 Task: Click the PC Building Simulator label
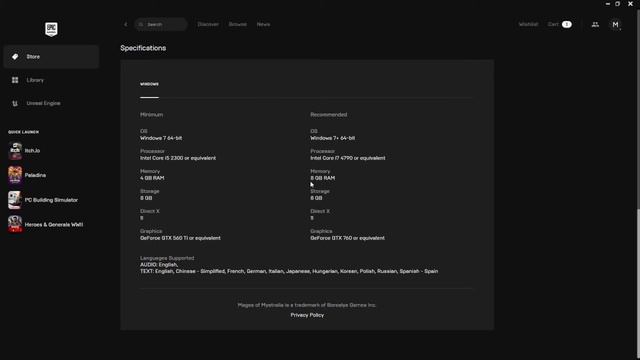point(51,200)
